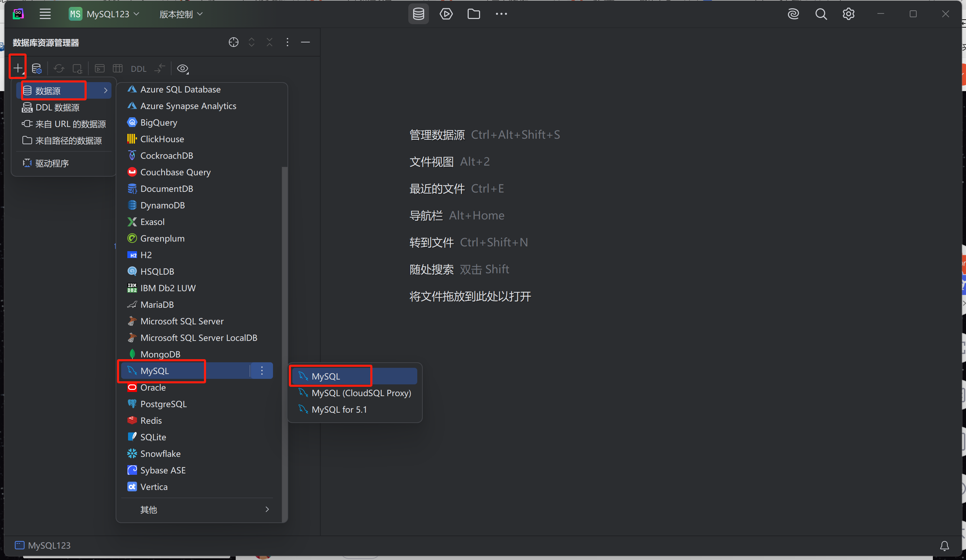
Task: Open search everywhere magnifier
Action: pyautogui.click(x=821, y=14)
